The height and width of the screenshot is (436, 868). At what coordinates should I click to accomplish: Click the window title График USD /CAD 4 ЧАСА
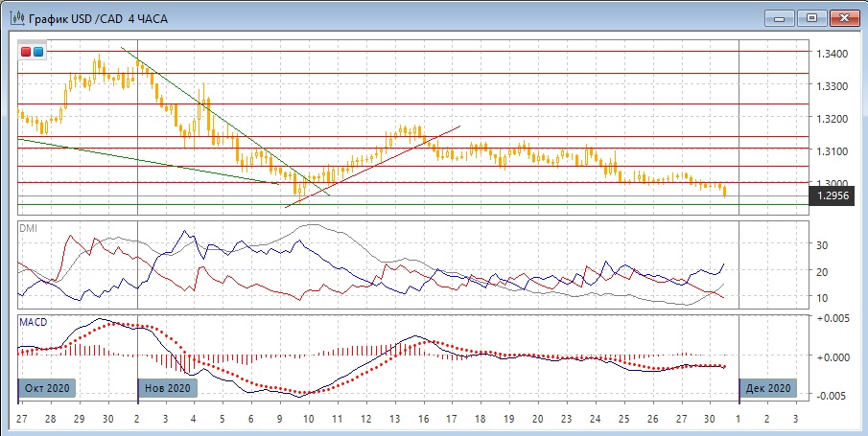click(x=98, y=19)
